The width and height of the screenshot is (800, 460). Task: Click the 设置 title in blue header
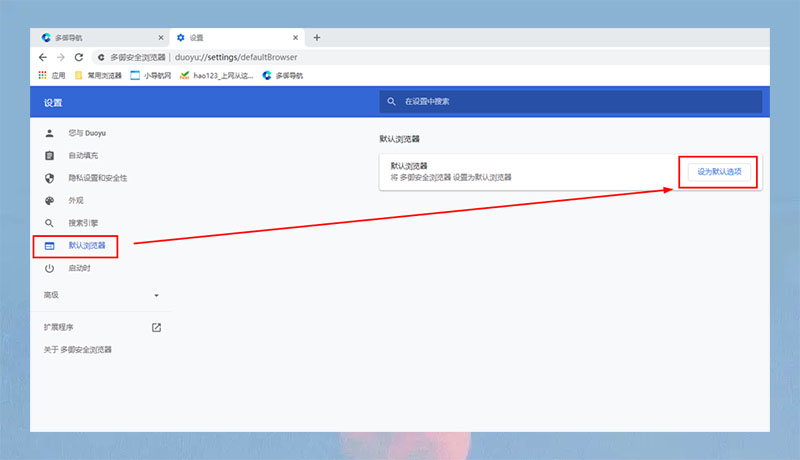pyautogui.click(x=53, y=103)
